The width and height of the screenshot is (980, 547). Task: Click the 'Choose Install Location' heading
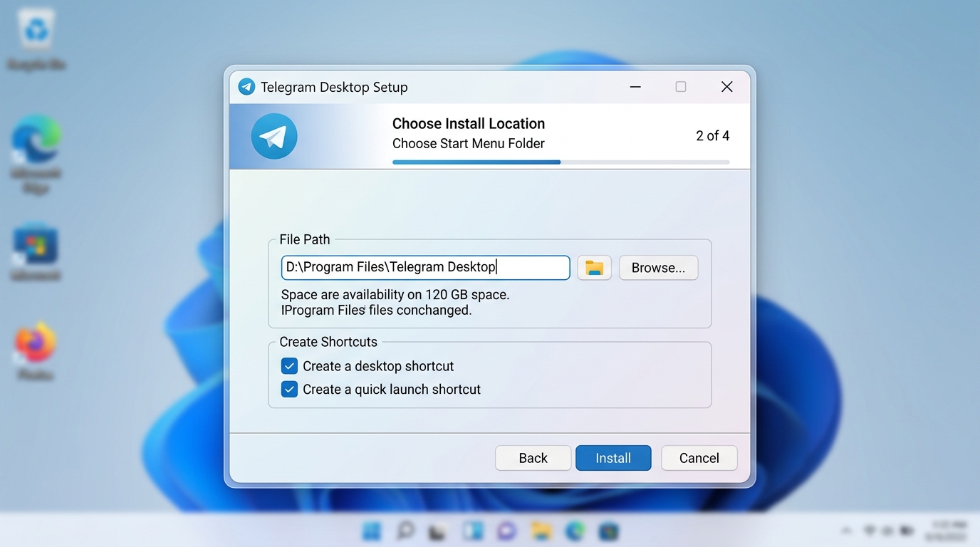pyautogui.click(x=469, y=123)
